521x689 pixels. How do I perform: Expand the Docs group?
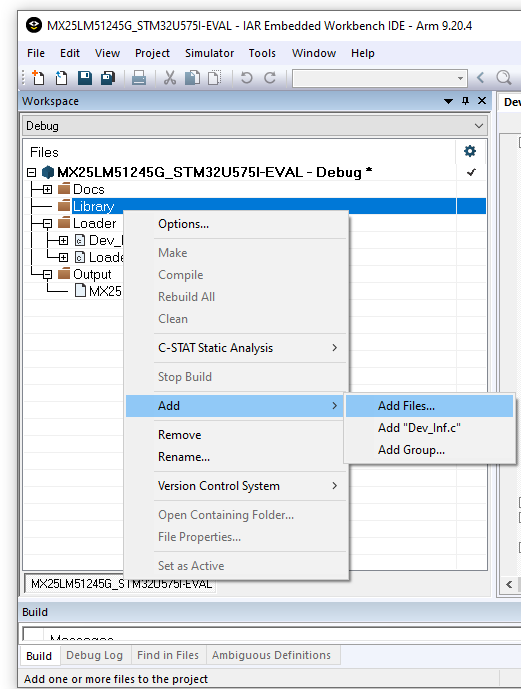tap(47, 189)
